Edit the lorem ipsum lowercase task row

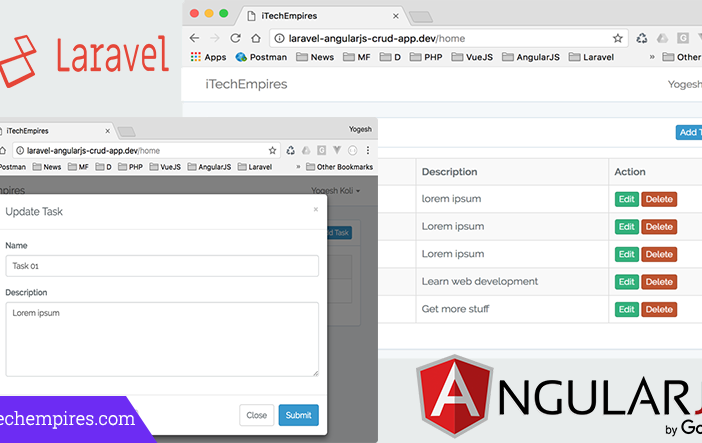click(x=627, y=199)
